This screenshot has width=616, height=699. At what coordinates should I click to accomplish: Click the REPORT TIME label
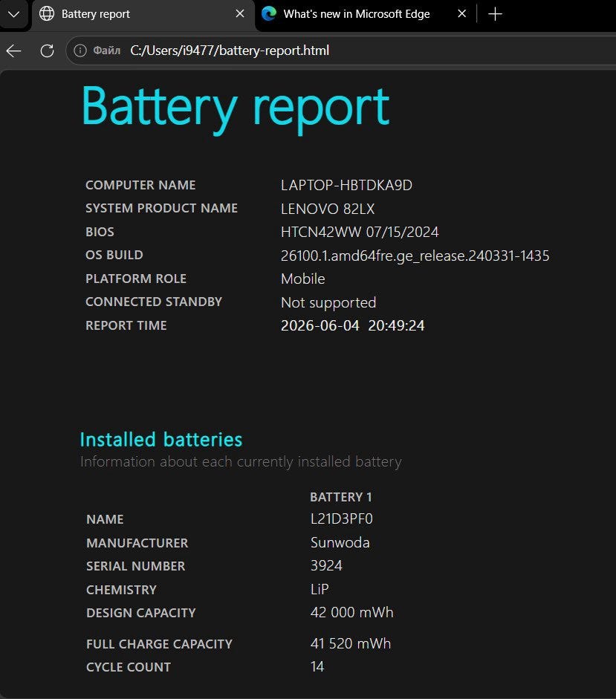click(x=126, y=325)
